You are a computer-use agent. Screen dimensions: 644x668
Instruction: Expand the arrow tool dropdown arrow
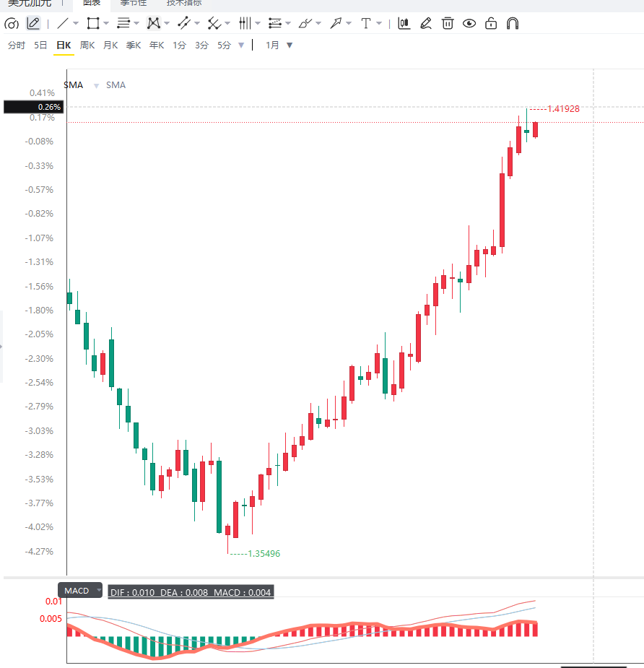coord(349,23)
